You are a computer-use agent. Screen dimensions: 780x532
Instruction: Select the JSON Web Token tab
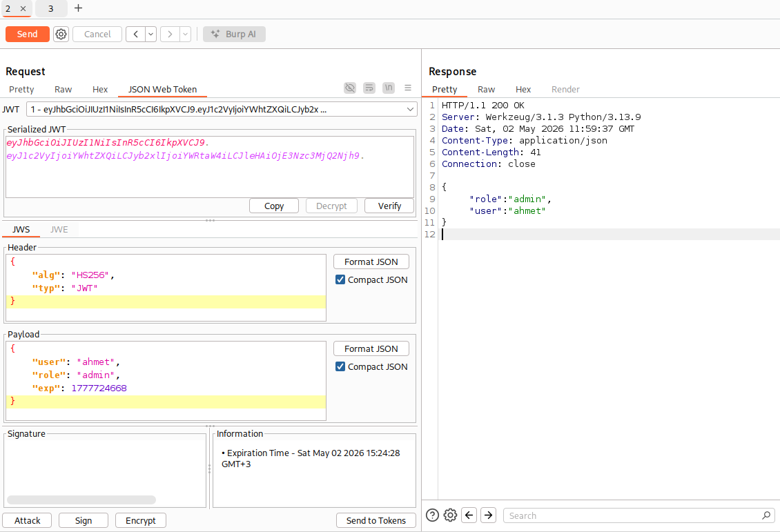(x=163, y=90)
